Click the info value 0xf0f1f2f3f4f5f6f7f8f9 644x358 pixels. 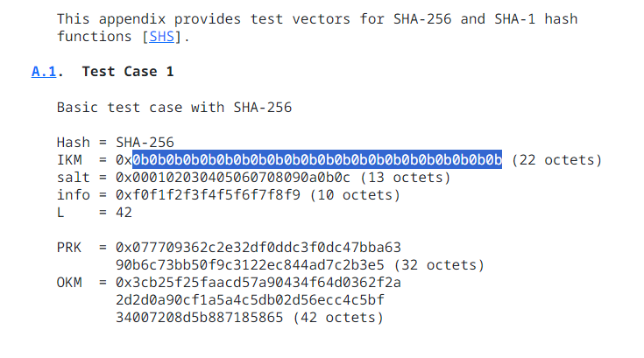pyautogui.click(x=208, y=195)
